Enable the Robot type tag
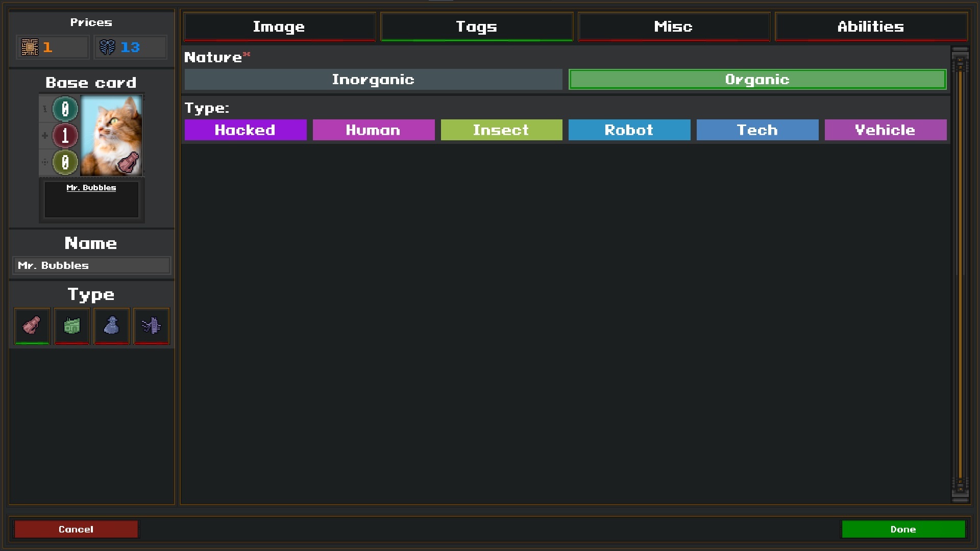Screen dimensions: 980x551 click(629, 130)
